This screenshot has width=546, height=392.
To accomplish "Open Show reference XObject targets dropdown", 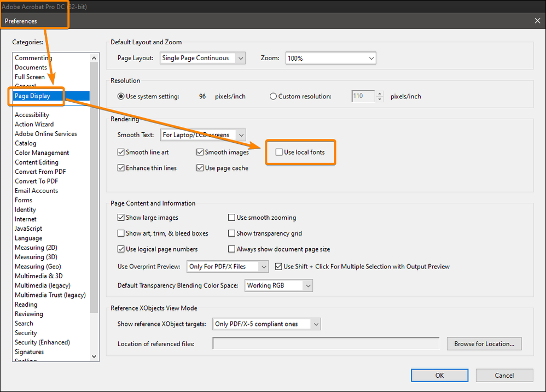I will [266, 324].
